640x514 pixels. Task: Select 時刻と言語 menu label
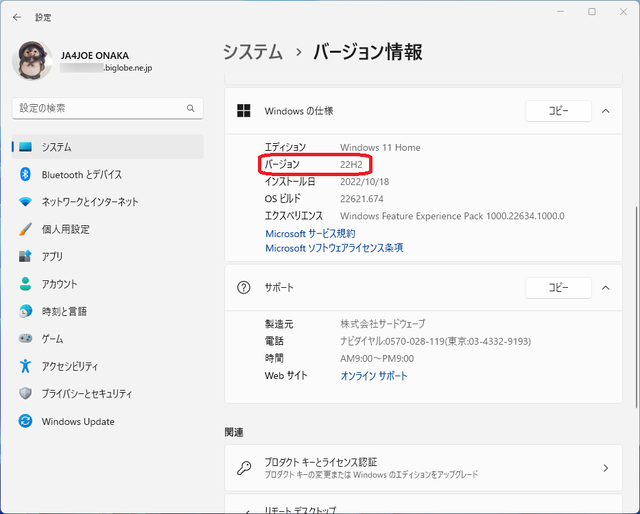(x=64, y=311)
